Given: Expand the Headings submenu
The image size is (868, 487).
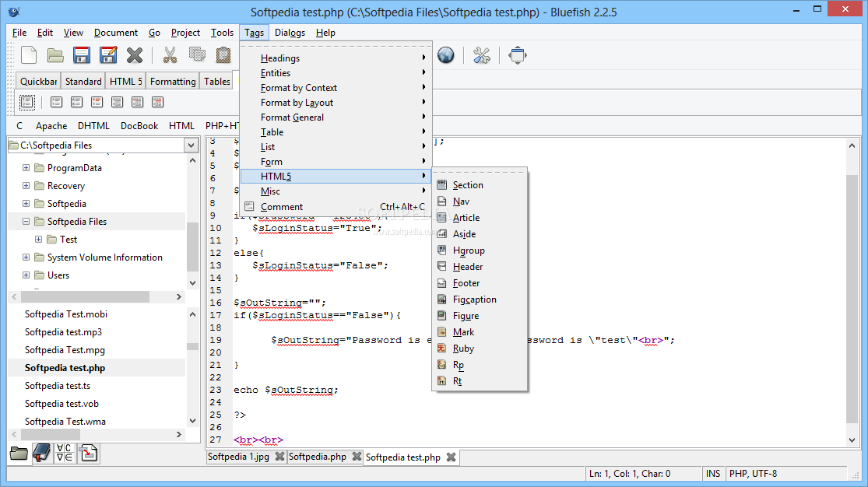Looking at the screenshot, I should pyautogui.click(x=336, y=58).
